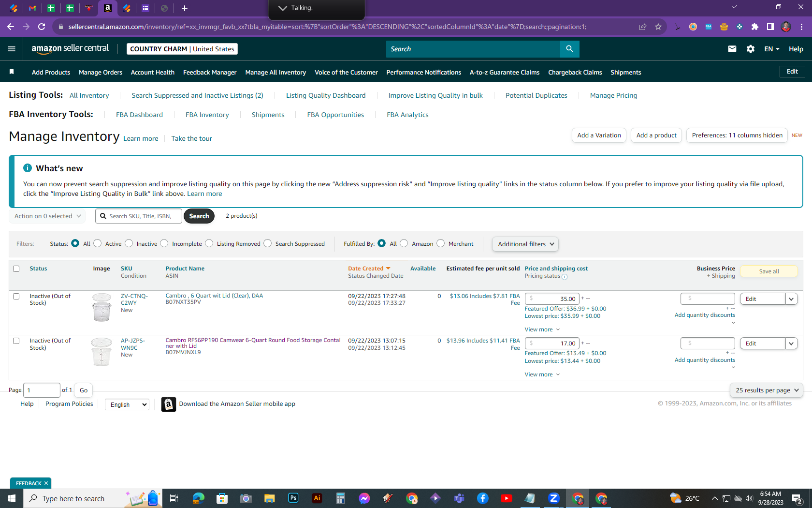
Task: Click the Windows Start button
Action: coord(12,498)
